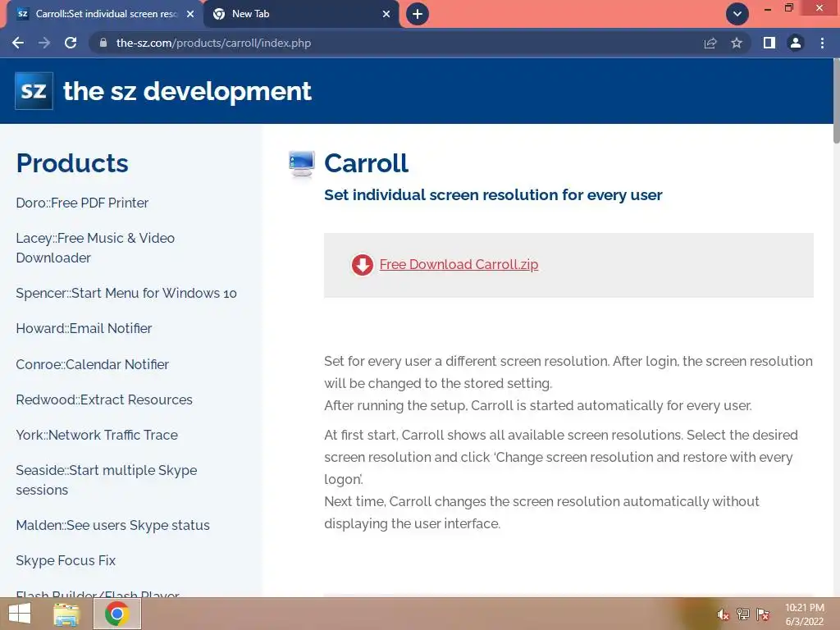
Task: Download Carroll.zip via the link
Action: 459,265
